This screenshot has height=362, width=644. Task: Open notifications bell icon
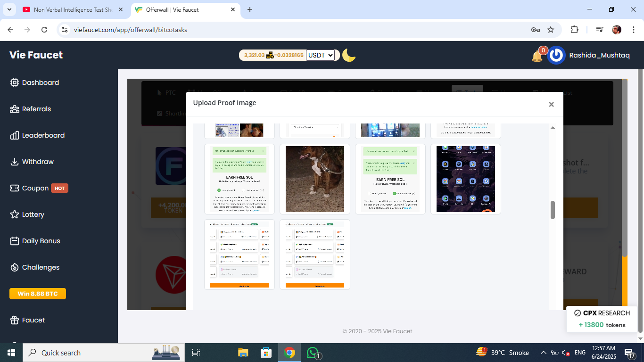click(x=537, y=56)
